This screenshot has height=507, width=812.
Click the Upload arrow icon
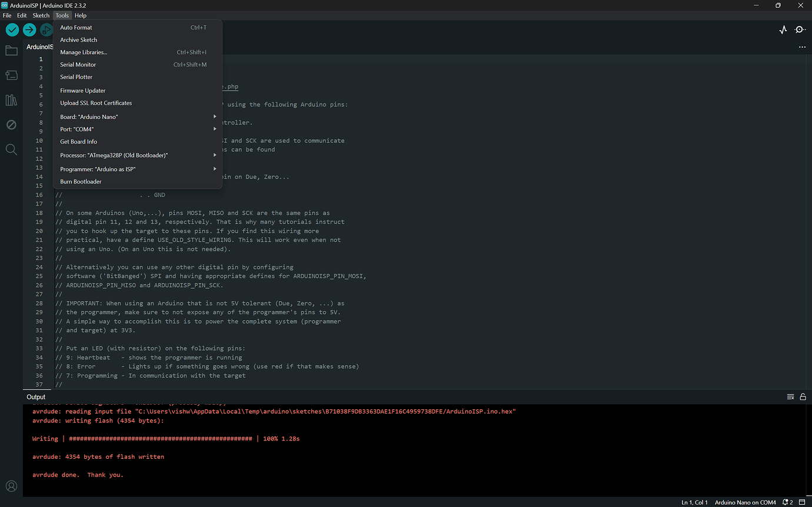pos(29,29)
